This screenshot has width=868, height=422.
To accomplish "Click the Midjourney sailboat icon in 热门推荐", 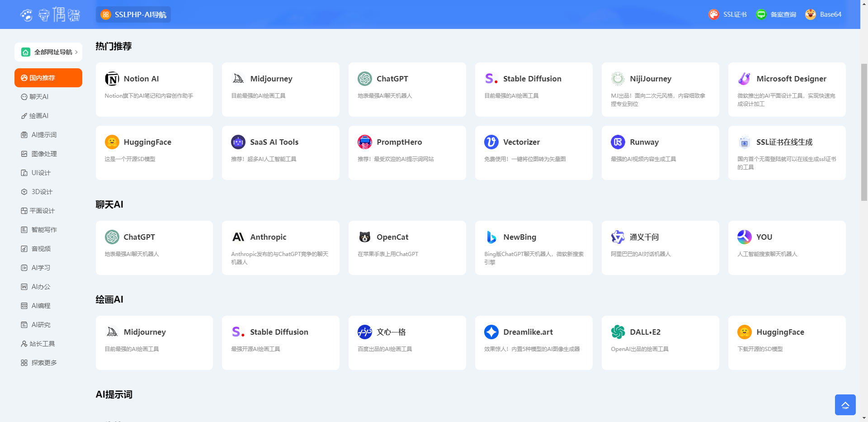I will (238, 79).
